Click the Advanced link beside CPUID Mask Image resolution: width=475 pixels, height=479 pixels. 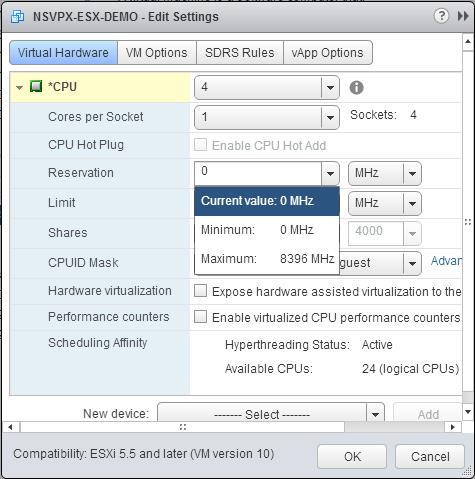click(446, 261)
